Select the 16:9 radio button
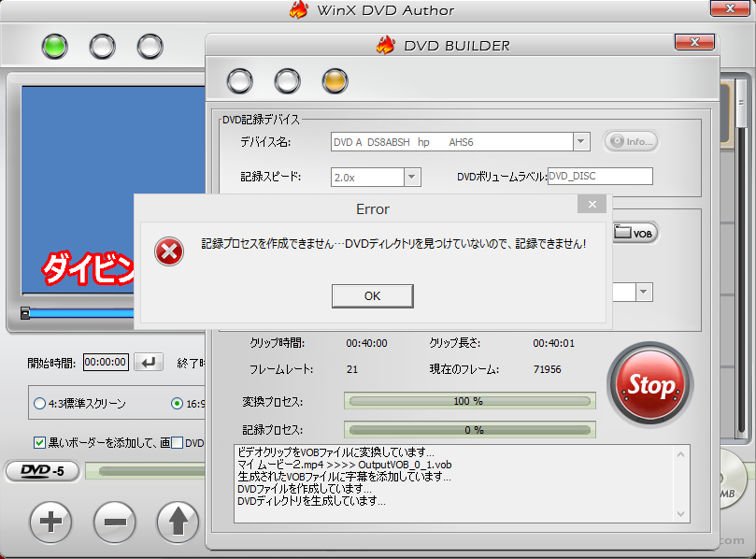The height and width of the screenshot is (559, 756). click(x=177, y=403)
